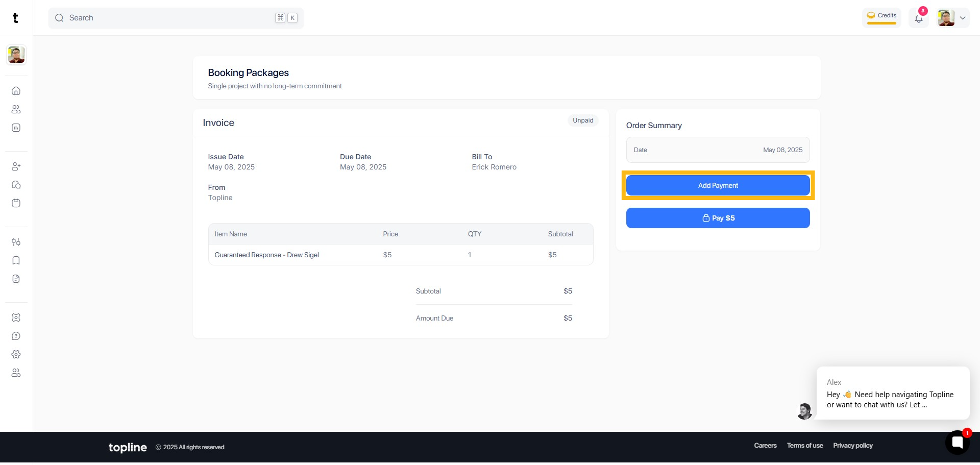
Task: Open the settings gear icon in sidebar
Action: [x=16, y=354]
